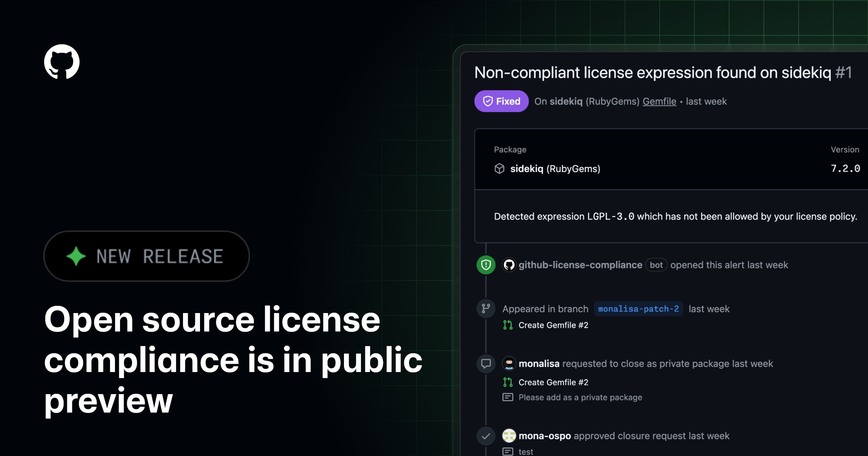This screenshot has width=868, height=456.
Task: Click the pull request icon under monalisa-patch-2
Action: [x=508, y=325]
